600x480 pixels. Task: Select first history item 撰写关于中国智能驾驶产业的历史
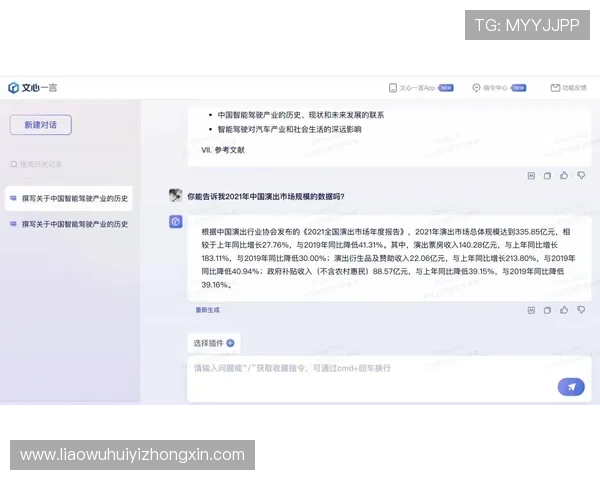tap(68, 198)
